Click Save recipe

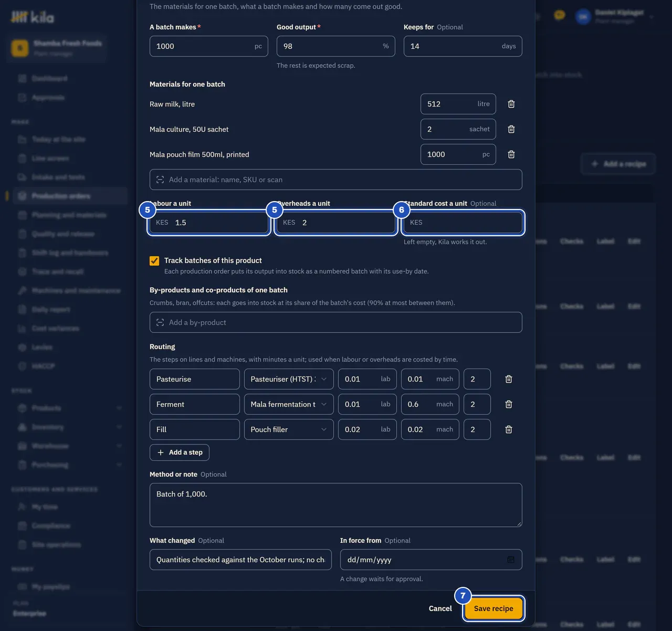point(493,608)
